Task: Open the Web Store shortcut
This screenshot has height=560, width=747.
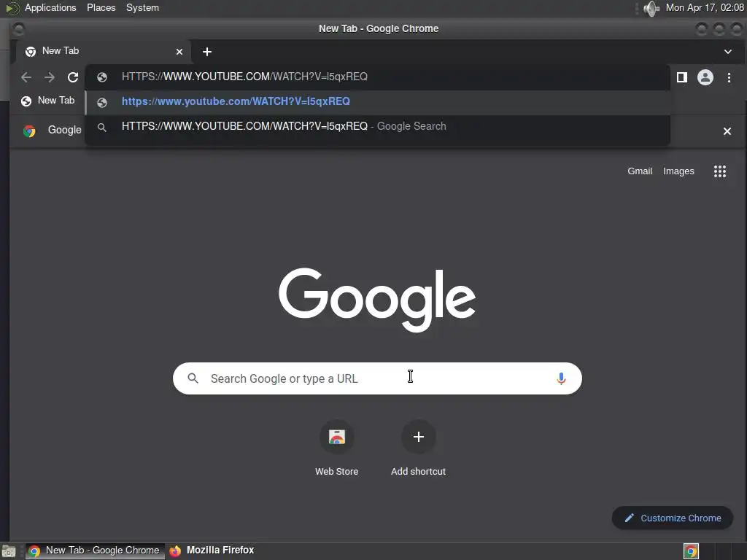Action: pos(336,448)
